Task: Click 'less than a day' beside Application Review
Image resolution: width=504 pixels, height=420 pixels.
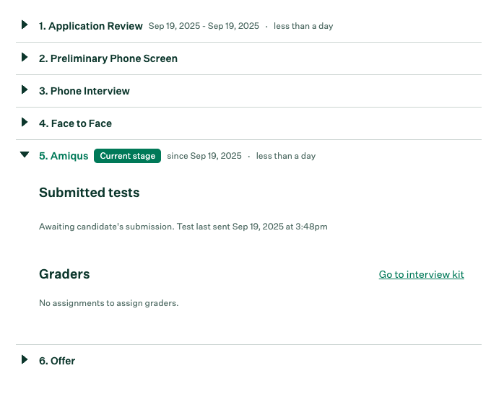Action: pyautogui.click(x=303, y=26)
